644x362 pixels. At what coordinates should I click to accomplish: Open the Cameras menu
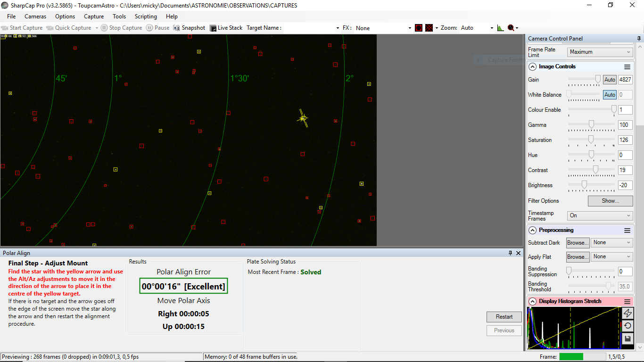tap(35, 16)
